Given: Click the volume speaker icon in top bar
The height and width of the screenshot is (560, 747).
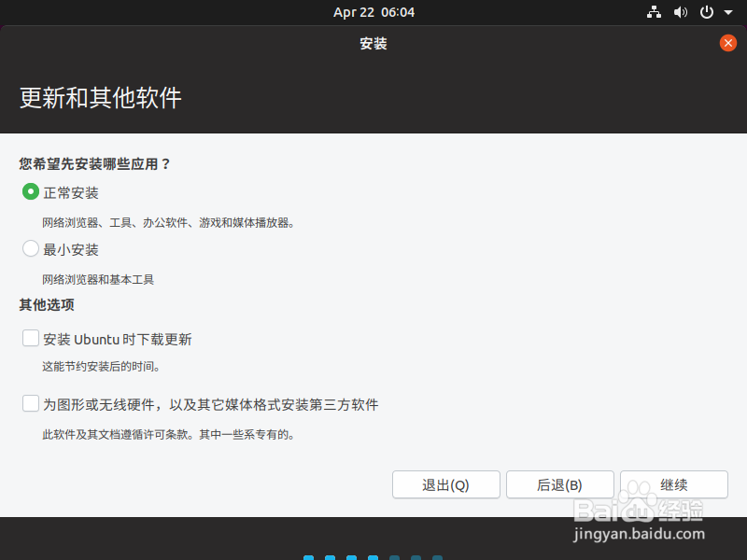Looking at the screenshot, I should pyautogui.click(x=681, y=12).
